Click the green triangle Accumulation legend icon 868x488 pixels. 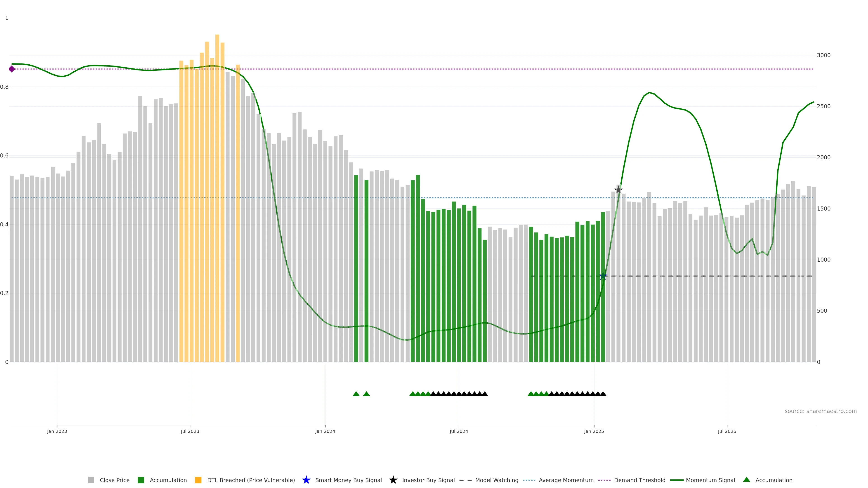746,480
